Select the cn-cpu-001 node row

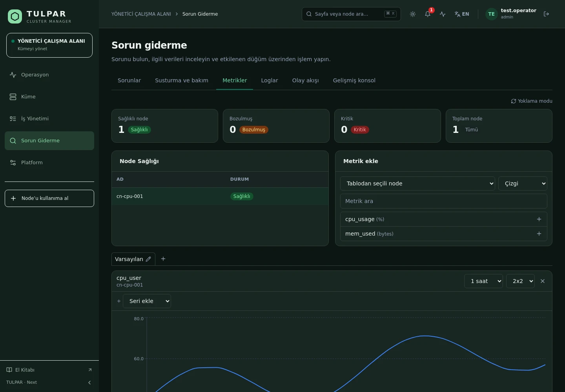point(220,196)
